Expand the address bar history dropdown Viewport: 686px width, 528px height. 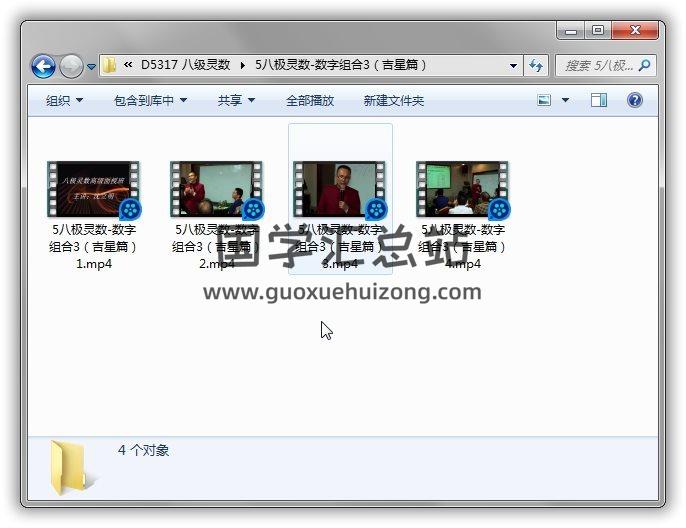pos(514,66)
